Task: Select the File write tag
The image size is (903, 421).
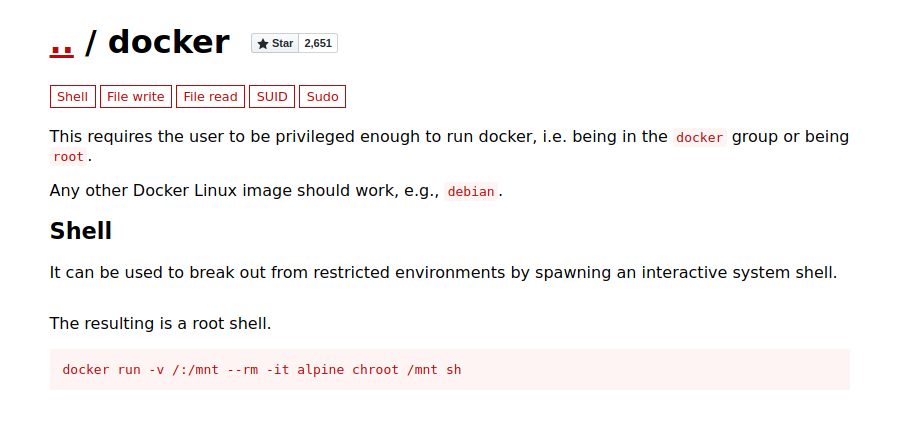Action: click(x=135, y=97)
